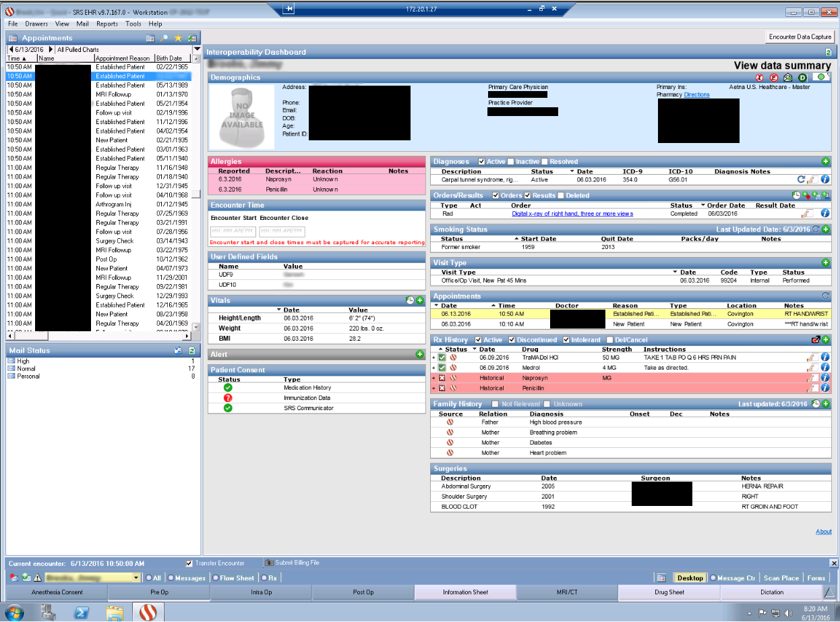Click the green D icon in Demographics header

pos(802,78)
